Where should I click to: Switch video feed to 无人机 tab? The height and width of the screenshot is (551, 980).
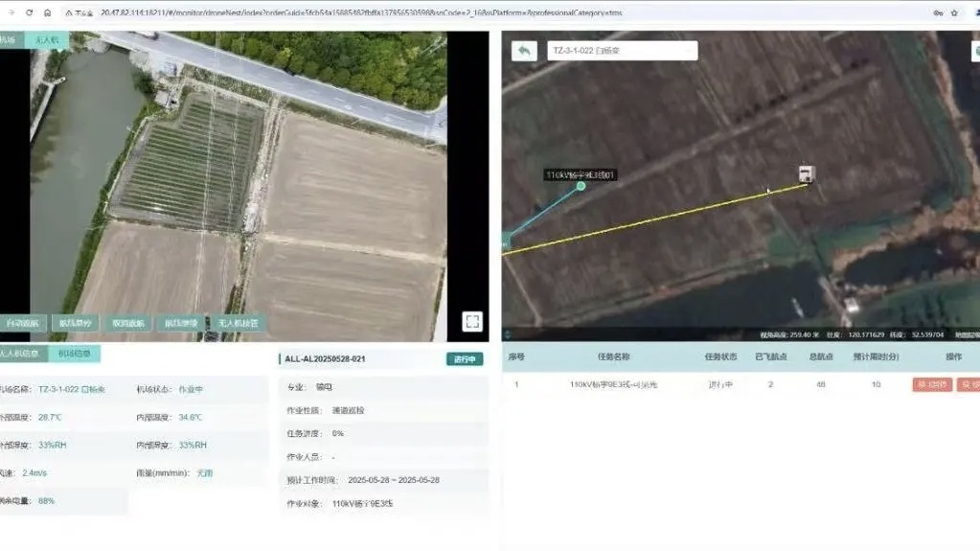46,40
